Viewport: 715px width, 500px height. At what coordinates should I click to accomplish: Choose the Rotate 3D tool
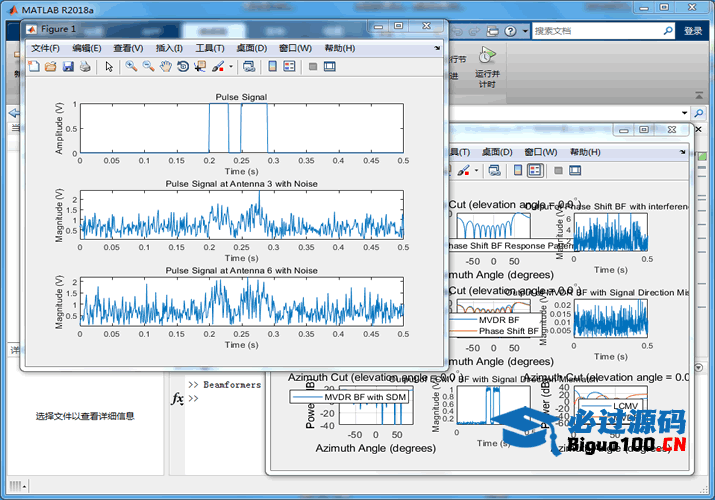click(x=183, y=67)
